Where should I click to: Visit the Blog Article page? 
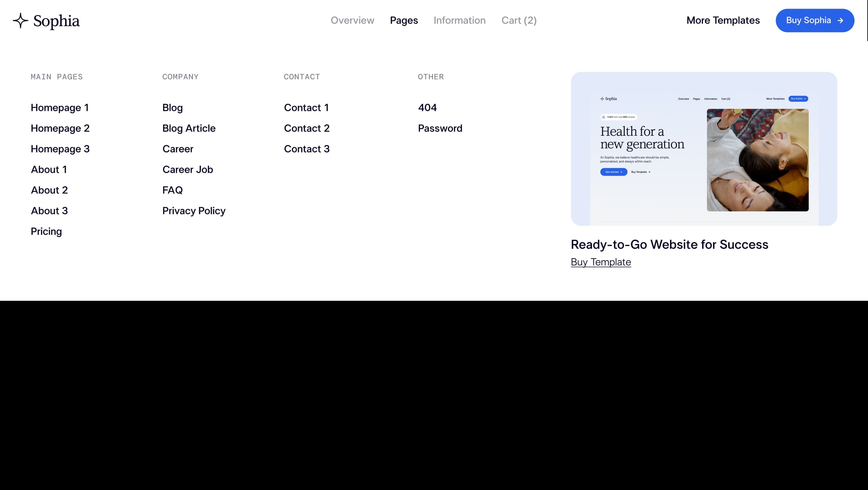(x=189, y=128)
